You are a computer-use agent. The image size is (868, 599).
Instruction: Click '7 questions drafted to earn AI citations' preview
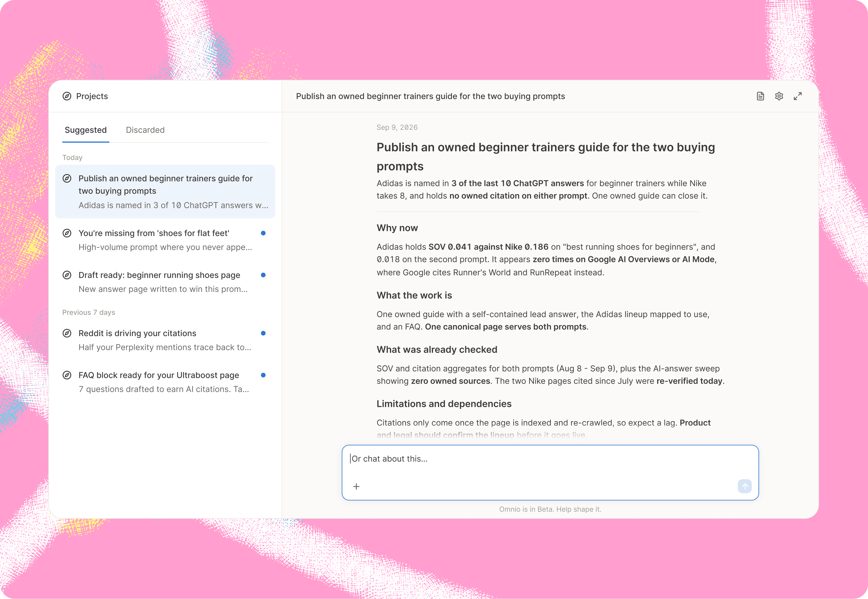(x=163, y=389)
